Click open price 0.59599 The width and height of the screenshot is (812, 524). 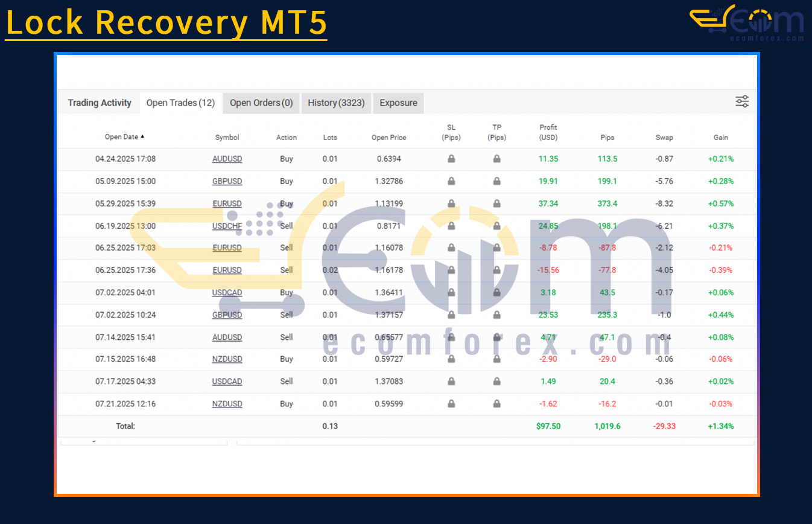(389, 404)
